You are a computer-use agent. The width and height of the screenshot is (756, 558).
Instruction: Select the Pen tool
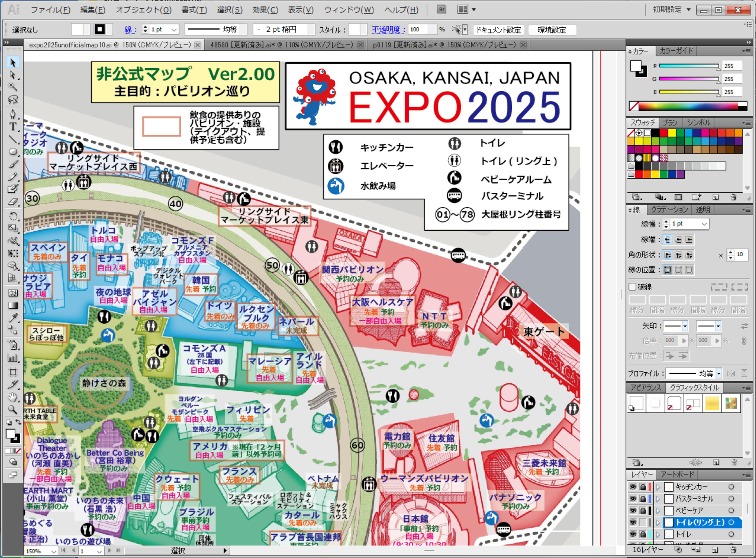(x=13, y=114)
